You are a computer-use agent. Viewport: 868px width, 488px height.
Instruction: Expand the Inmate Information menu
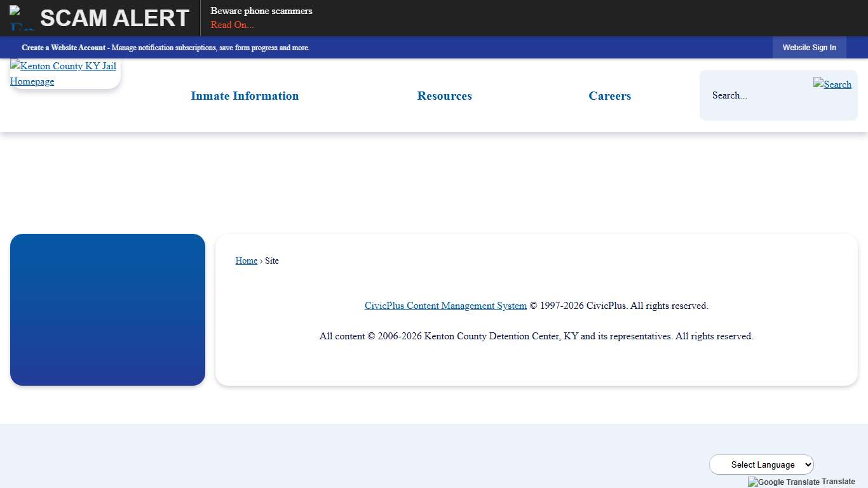245,96
